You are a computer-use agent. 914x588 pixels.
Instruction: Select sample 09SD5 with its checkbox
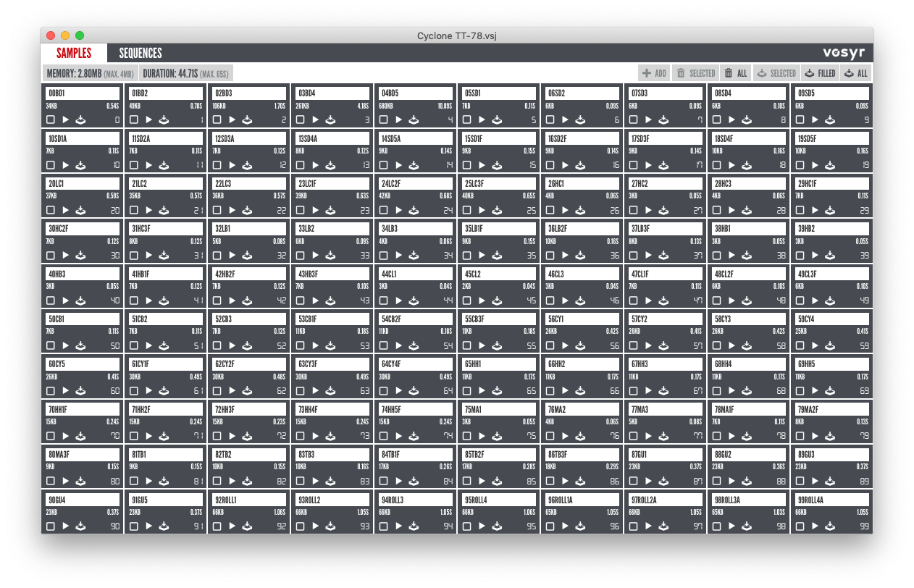coord(800,120)
